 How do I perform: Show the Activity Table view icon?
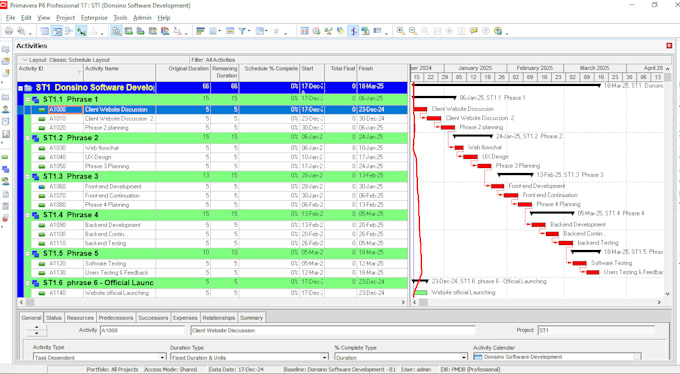[x=45, y=31]
